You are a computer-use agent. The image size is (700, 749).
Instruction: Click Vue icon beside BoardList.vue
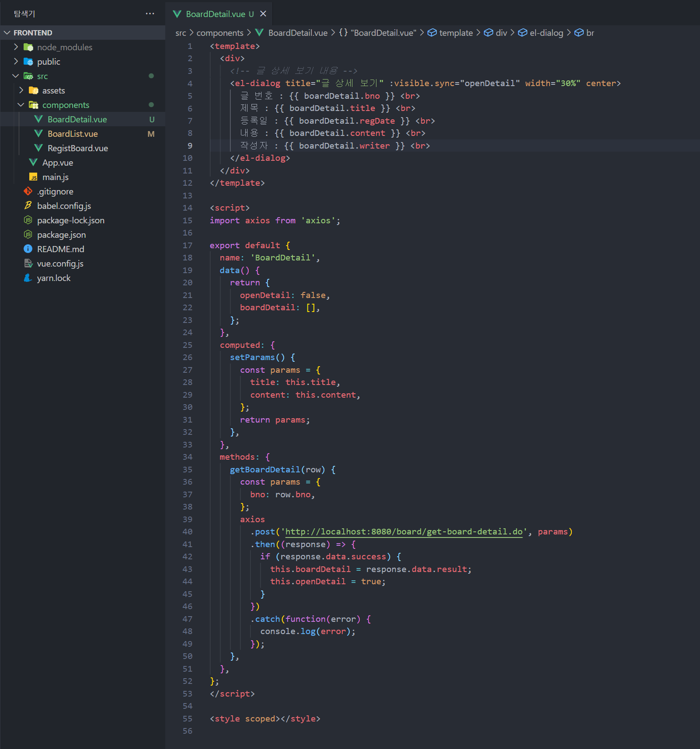(x=38, y=133)
